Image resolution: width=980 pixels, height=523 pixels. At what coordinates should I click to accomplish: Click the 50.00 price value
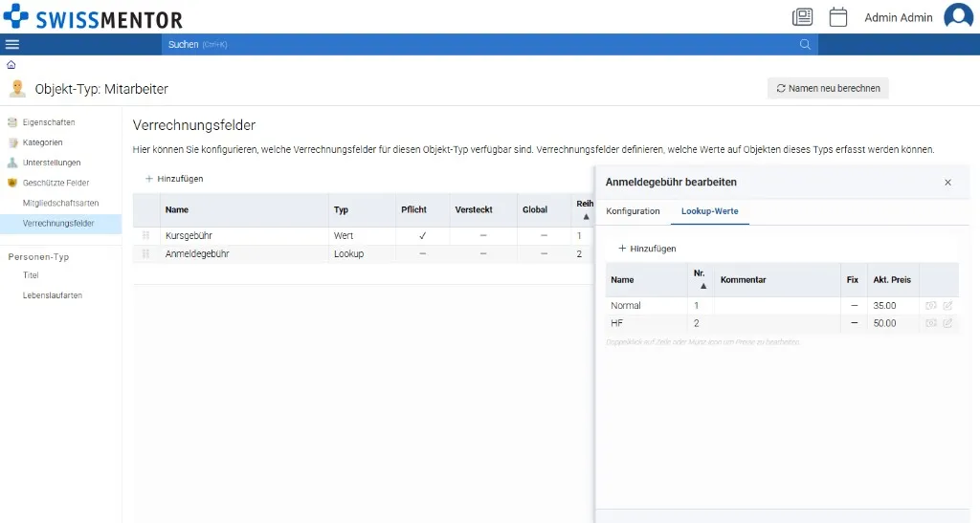[884, 323]
